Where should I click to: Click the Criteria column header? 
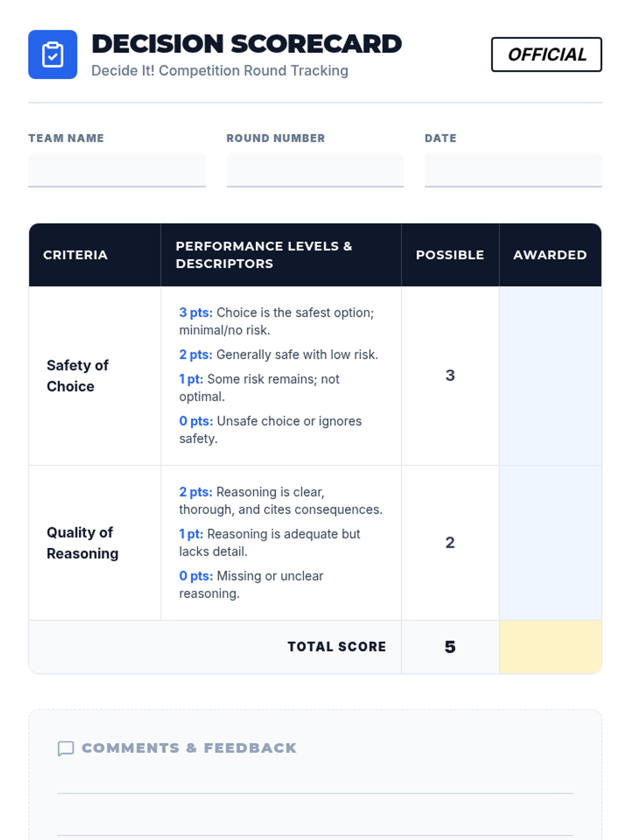[x=76, y=255]
